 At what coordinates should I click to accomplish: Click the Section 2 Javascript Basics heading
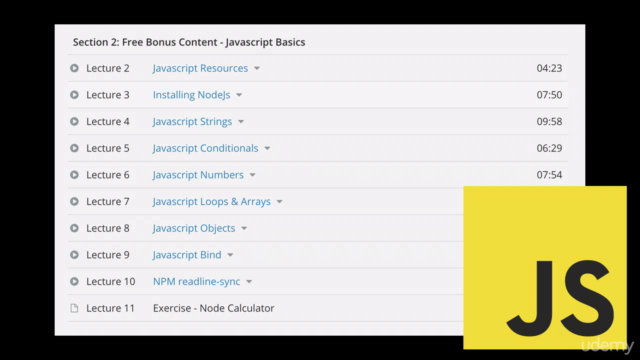click(189, 42)
